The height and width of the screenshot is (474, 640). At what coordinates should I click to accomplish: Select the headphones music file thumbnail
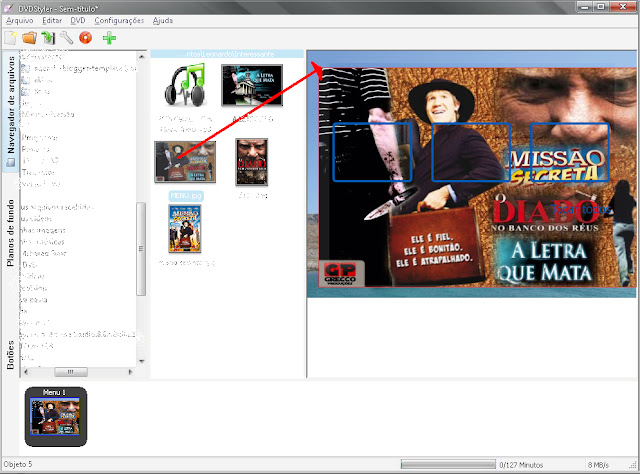(x=185, y=85)
